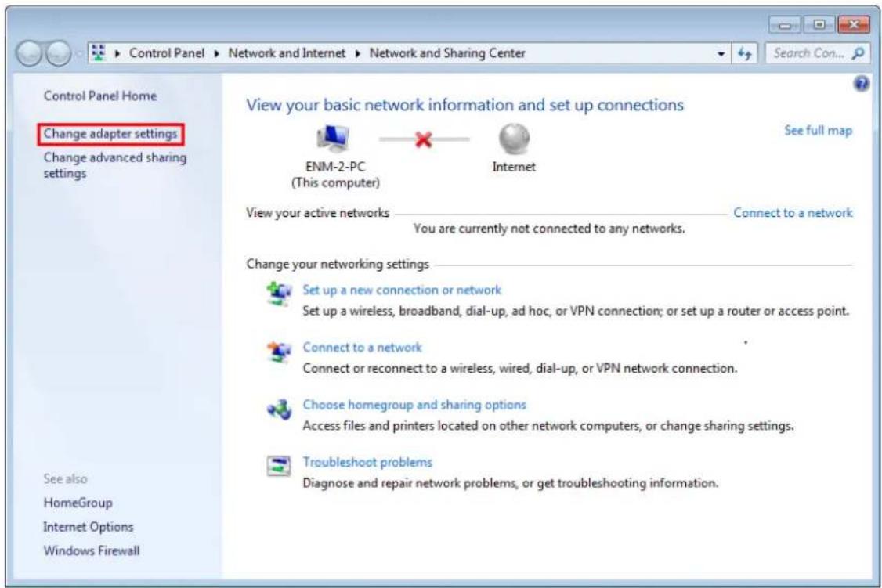Click the Set up a new connection icon
882x588 pixels.
tap(279, 294)
